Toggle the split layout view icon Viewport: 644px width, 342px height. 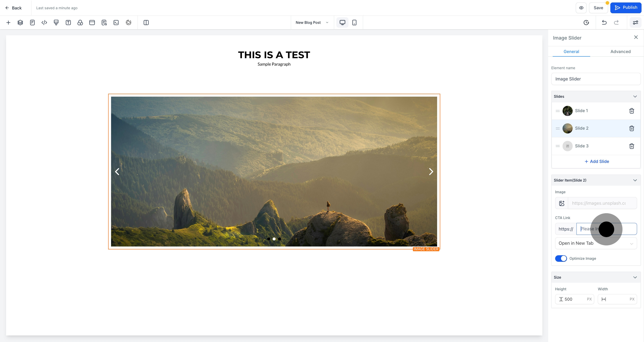coord(146,22)
